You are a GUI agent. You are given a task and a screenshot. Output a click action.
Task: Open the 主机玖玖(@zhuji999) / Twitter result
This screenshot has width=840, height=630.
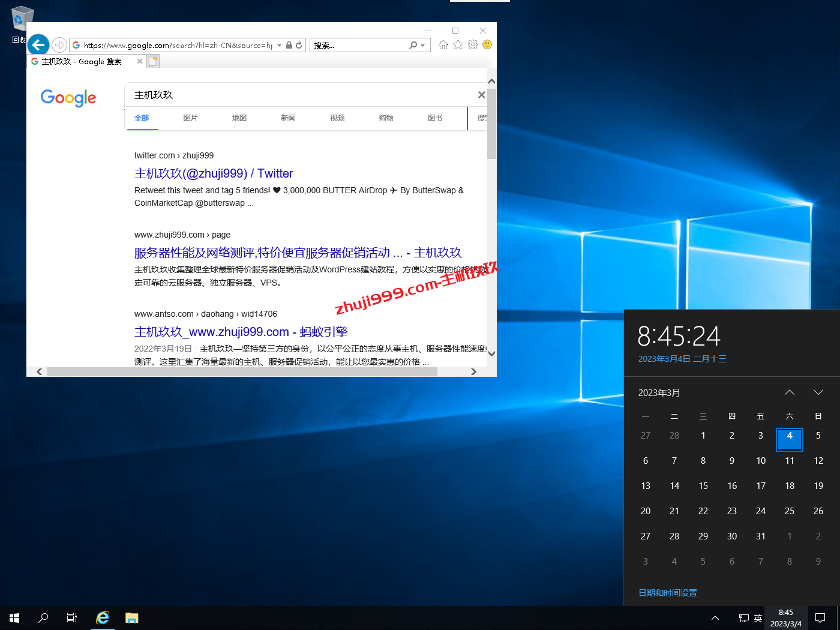click(x=214, y=173)
